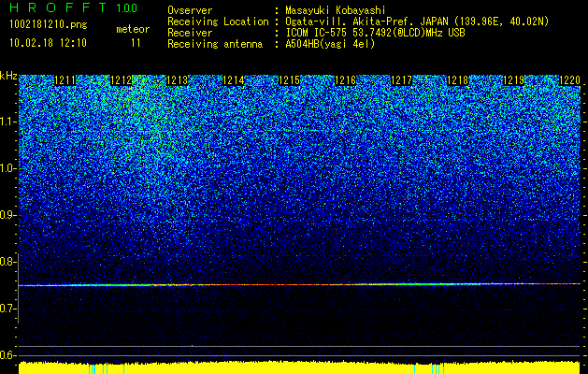Click the 'meteor' count label

coord(133,29)
